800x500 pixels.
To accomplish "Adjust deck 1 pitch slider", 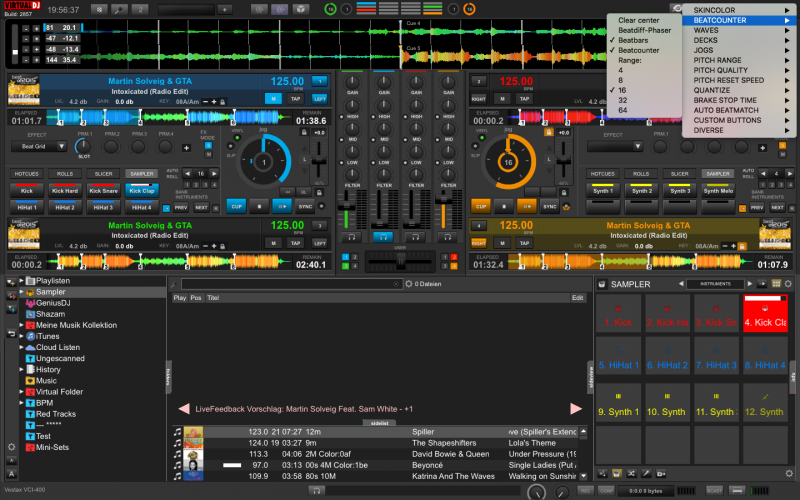I will (x=319, y=160).
